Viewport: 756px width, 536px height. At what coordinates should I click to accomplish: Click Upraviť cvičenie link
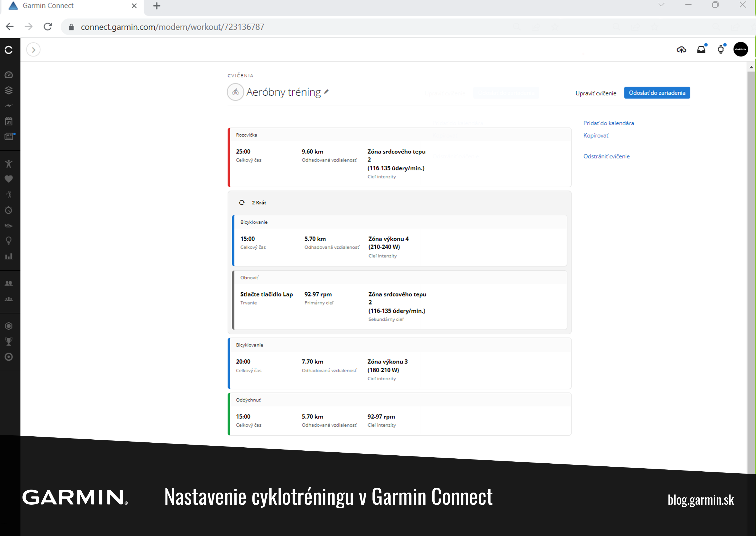click(596, 93)
